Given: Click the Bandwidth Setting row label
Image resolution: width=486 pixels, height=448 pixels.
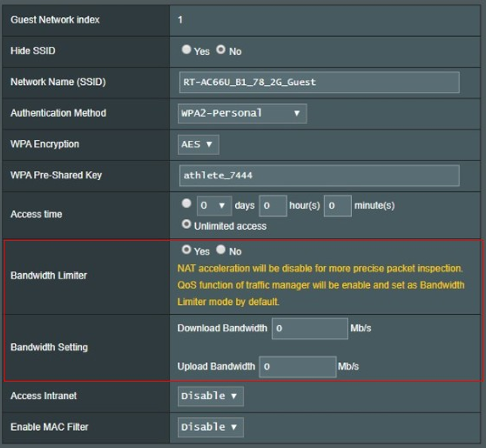Looking at the screenshot, I should coord(49,347).
